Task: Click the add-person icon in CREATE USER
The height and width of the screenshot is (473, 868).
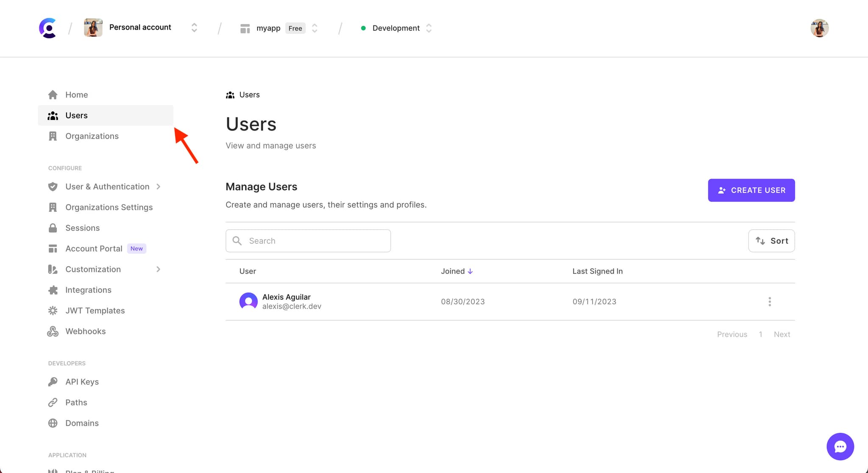Action: [x=722, y=190]
